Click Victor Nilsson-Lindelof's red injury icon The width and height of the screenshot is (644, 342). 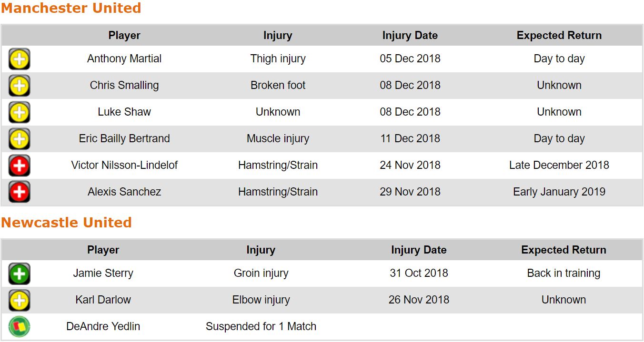coord(19,166)
